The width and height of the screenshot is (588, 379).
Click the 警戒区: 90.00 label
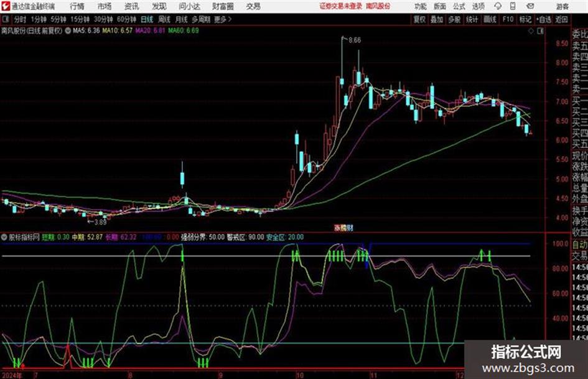coord(246,237)
